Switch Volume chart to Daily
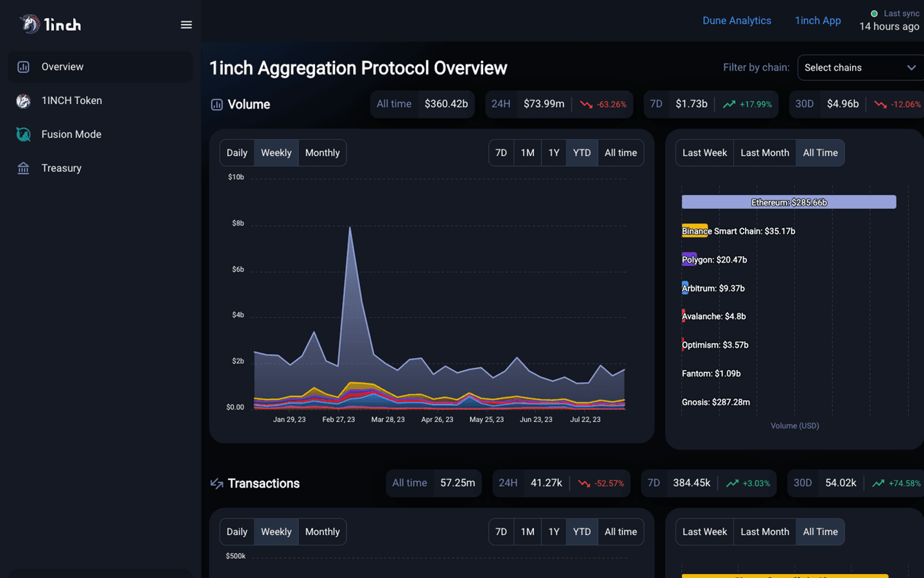The image size is (924, 578). 237,153
